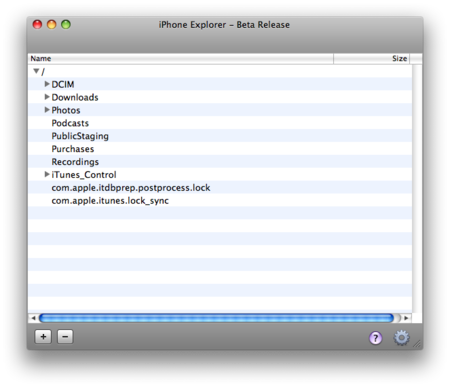Select the DCIM row
450x387 pixels.
[x=220, y=84]
